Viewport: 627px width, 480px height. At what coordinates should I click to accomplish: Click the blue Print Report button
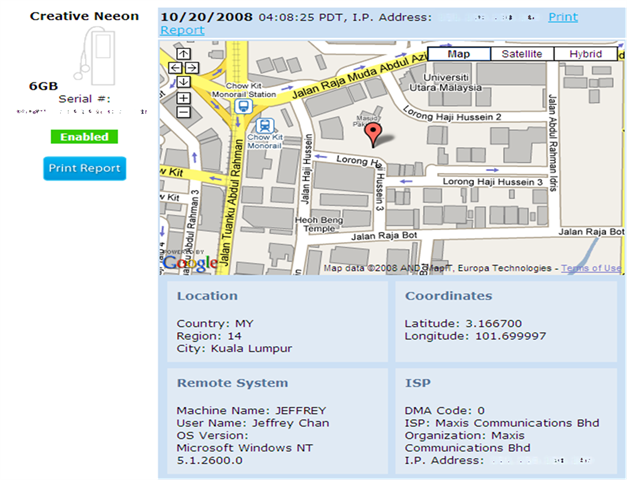click(85, 168)
